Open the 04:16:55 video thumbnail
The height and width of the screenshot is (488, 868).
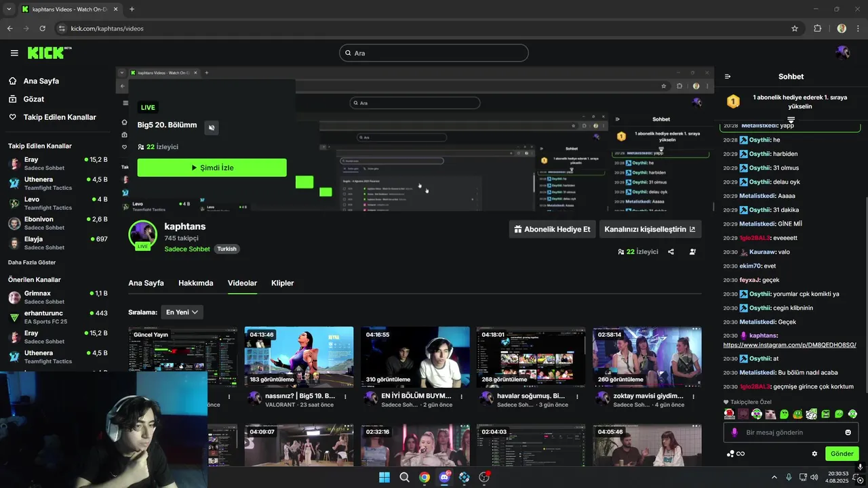415,357
